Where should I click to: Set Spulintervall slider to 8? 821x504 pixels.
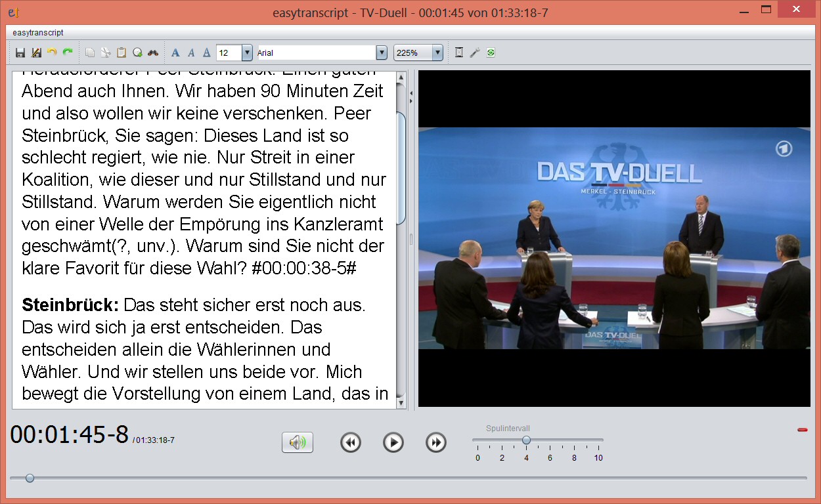click(x=574, y=440)
